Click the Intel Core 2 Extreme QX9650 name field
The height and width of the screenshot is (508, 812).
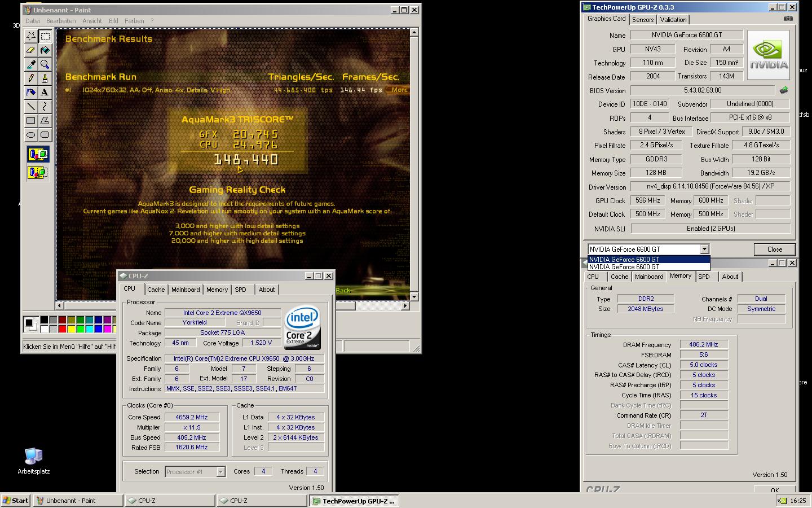click(x=222, y=313)
